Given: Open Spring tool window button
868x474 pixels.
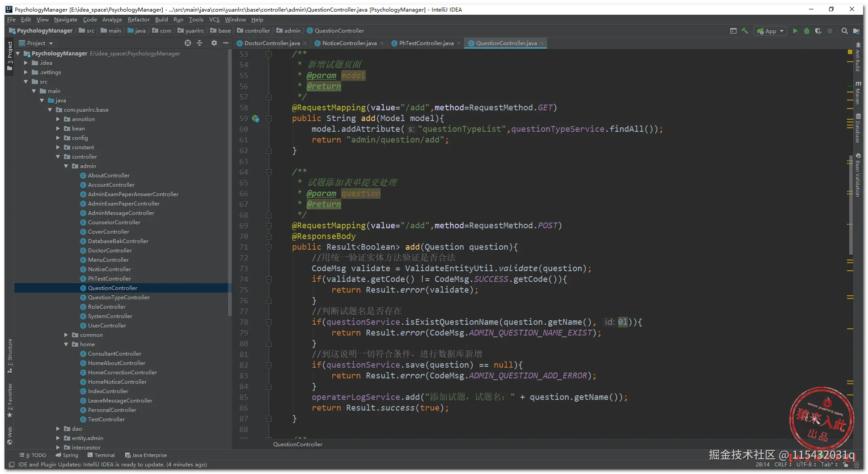Looking at the screenshot, I should [67, 455].
